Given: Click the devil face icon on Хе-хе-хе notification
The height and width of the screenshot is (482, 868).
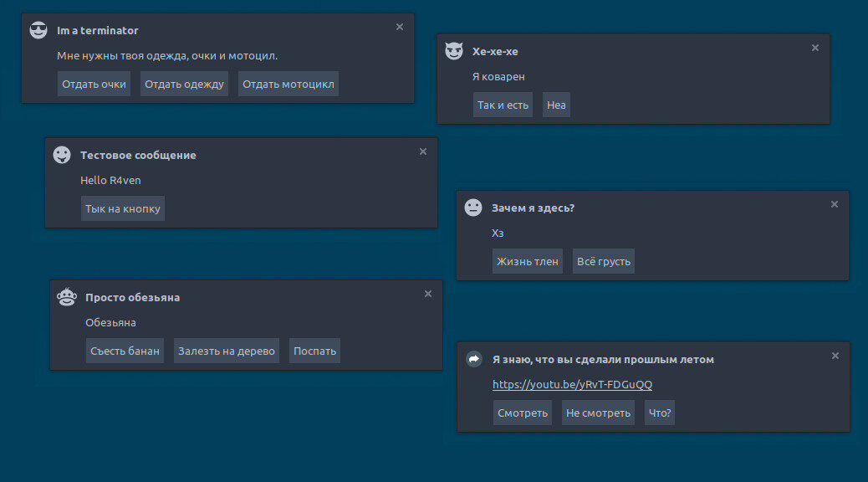Looking at the screenshot, I should [454, 52].
